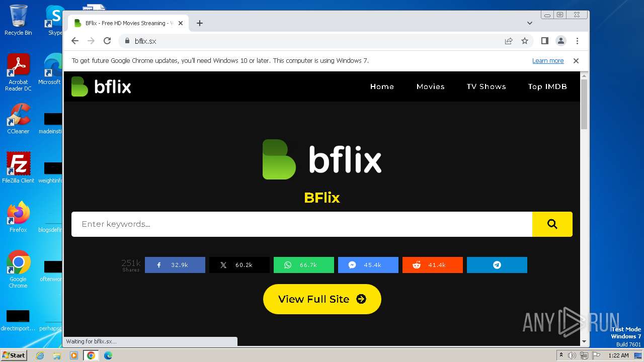The height and width of the screenshot is (362, 644).
Task: Open the Learn more link
Action: point(548,61)
